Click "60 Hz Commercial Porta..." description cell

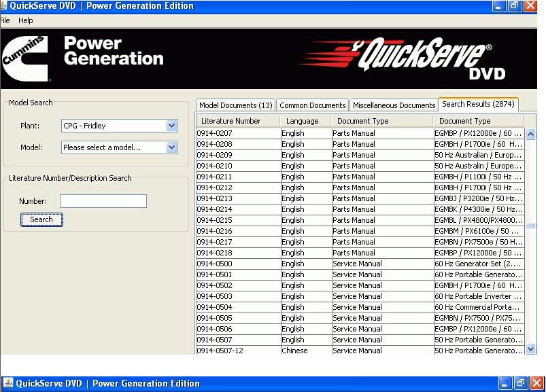(x=479, y=307)
